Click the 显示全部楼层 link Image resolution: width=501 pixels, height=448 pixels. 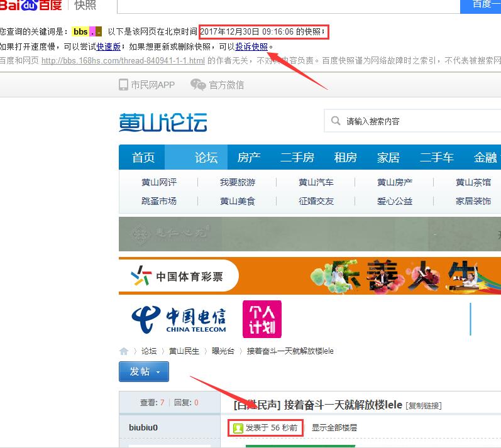point(334,427)
